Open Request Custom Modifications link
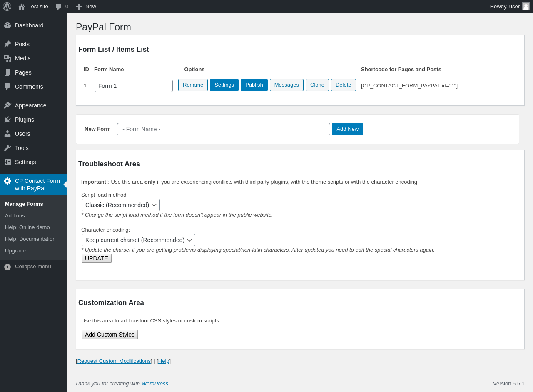The width and height of the screenshot is (533, 392). point(114,361)
